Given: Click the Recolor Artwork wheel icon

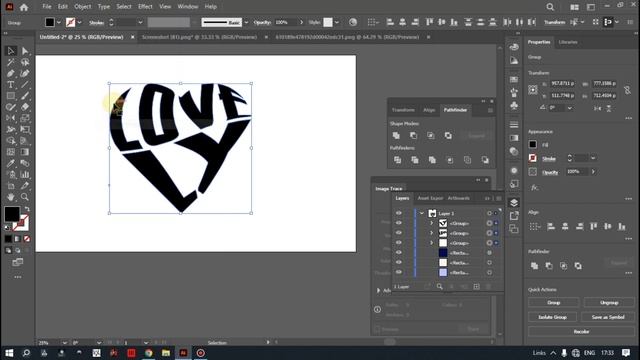Looking at the screenshot, I should tap(353, 22).
